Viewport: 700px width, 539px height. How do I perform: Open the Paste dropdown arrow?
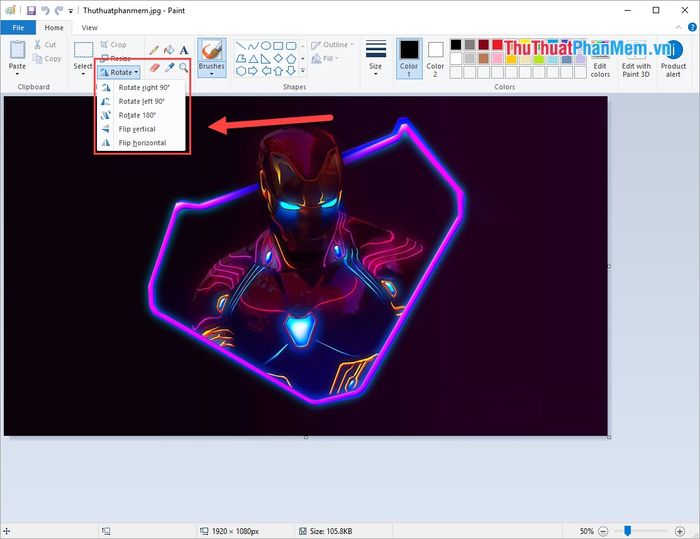click(17, 74)
